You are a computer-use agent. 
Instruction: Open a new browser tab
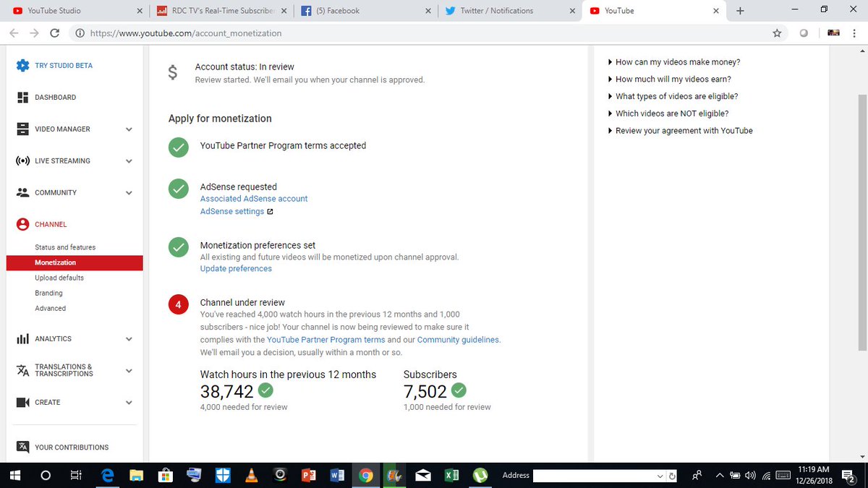coord(739,11)
